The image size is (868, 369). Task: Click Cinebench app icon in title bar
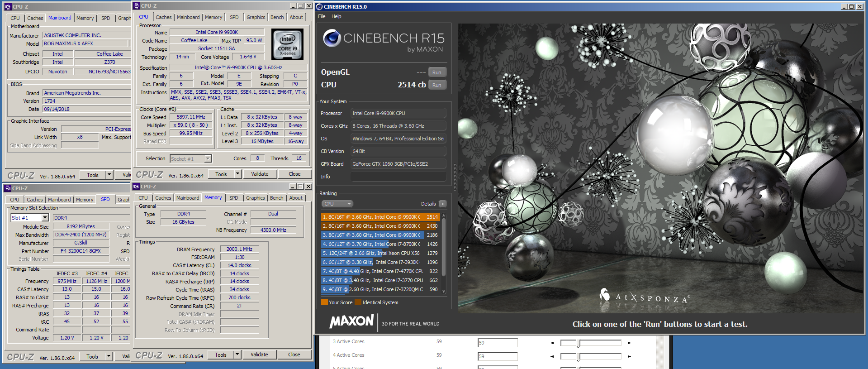pyautogui.click(x=319, y=7)
